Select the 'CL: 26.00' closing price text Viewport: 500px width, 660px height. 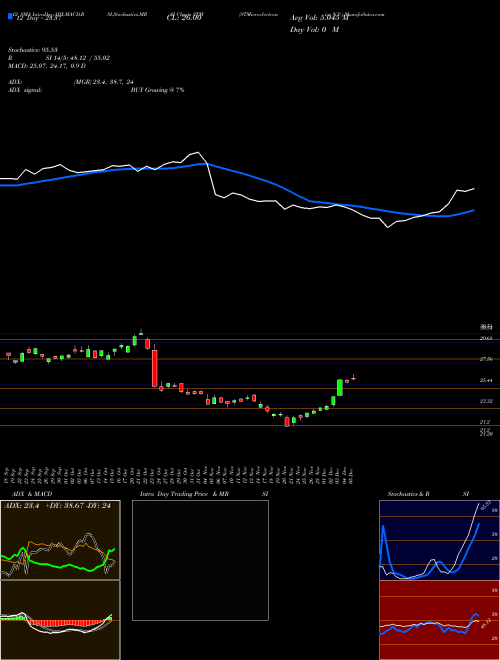coord(184,18)
